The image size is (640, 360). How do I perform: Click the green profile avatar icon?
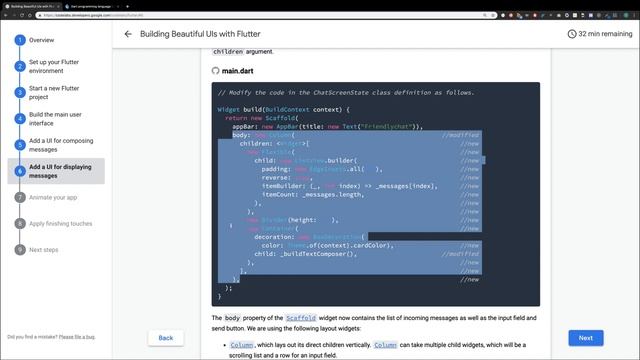point(626,15)
